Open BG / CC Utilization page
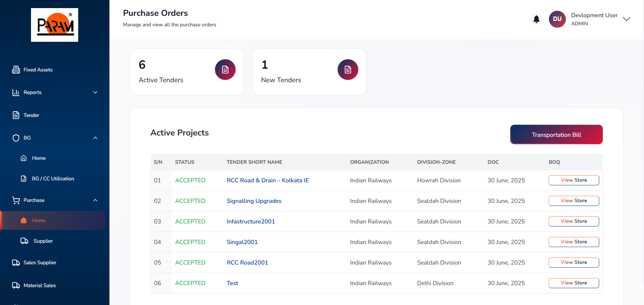The height and width of the screenshot is (305, 644). (x=53, y=179)
